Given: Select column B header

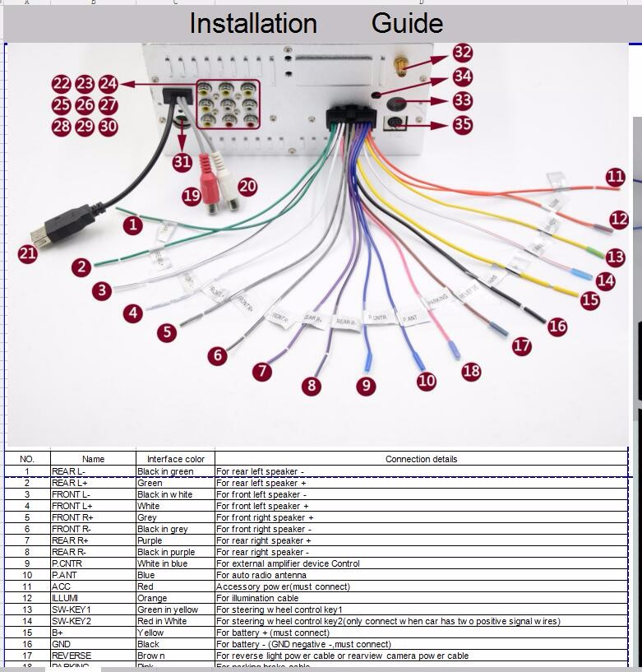Looking at the screenshot, I should pos(93,3).
